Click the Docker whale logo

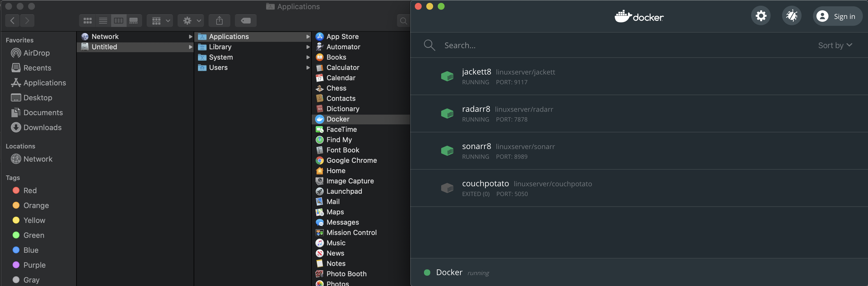639,16
